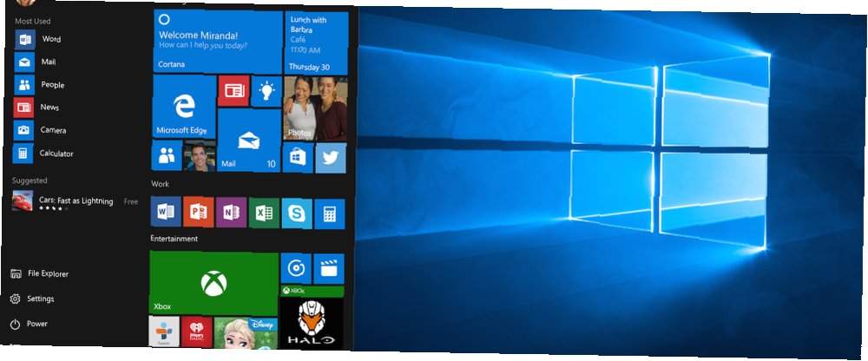The width and height of the screenshot is (868, 361).
Task: Select the Work group header
Action: [x=160, y=184]
